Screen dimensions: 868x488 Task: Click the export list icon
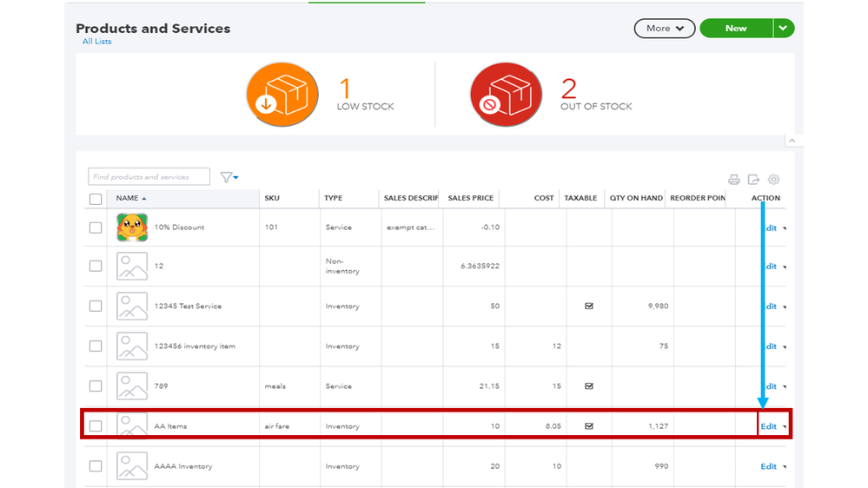(x=753, y=180)
